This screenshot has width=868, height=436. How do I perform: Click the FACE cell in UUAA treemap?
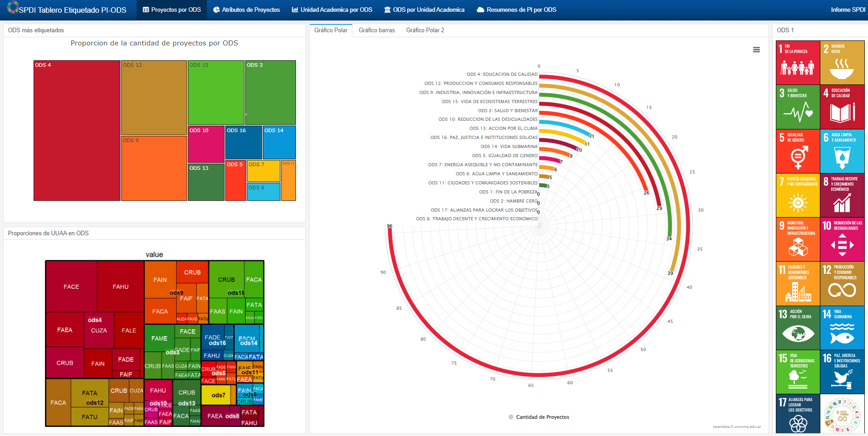[x=71, y=287]
